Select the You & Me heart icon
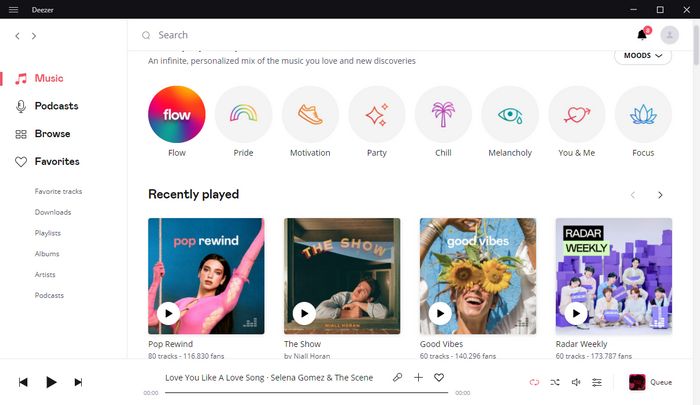 click(576, 114)
